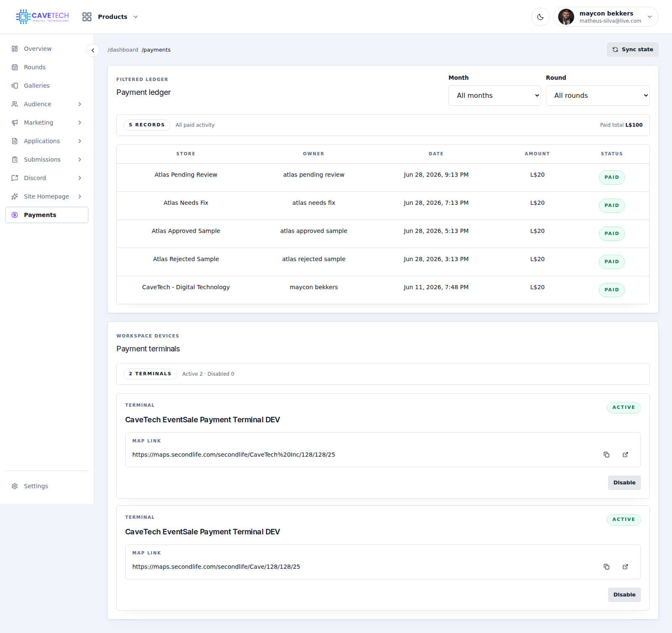Expand the Discord submenu chevron

(80, 178)
